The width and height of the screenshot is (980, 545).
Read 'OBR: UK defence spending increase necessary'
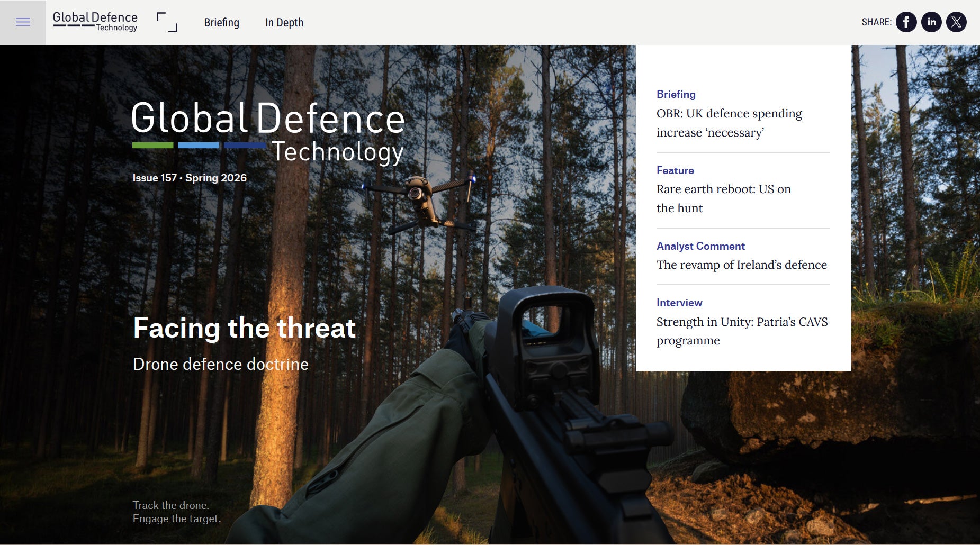(729, 123)
